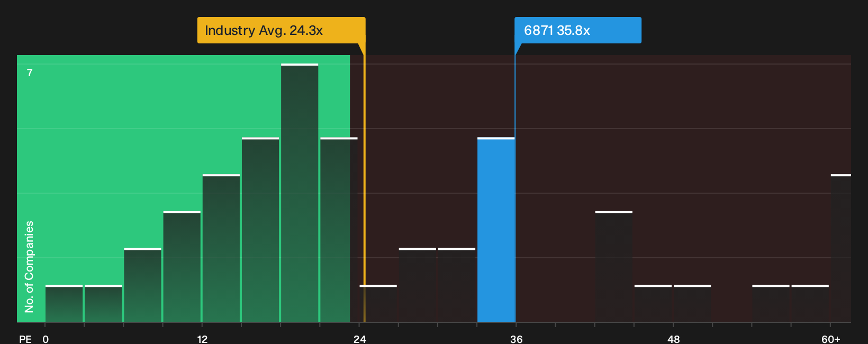The image size is (868, 344).
Task: Select the short dark bar starting at 24
Action: 378,304
